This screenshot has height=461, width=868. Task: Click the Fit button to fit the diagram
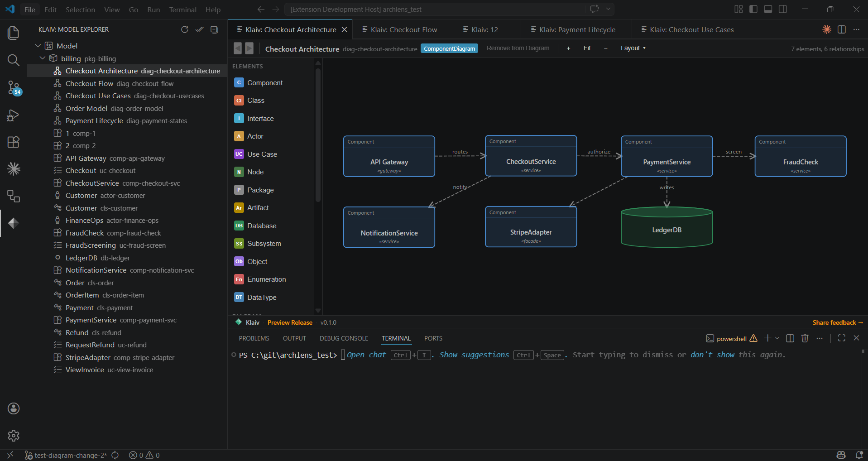pyautogui.click(x=587, y=48)
